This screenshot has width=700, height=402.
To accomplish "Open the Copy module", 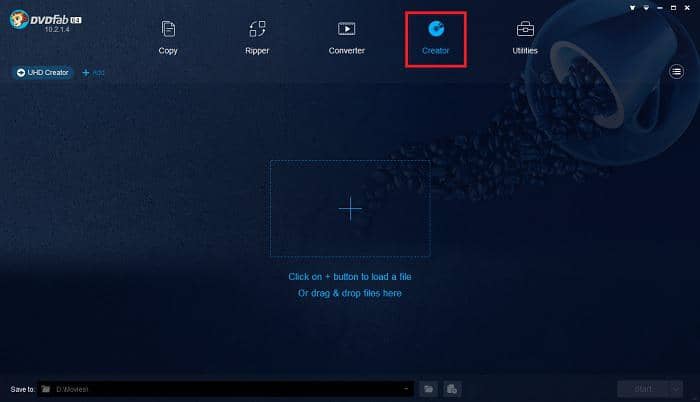I will point(168,38).
